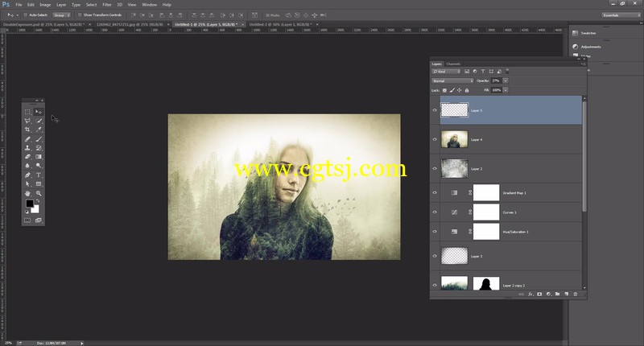Select the Rectangle shape tool
This screenshot has width=644, height=346.
(x=39, y=184)
